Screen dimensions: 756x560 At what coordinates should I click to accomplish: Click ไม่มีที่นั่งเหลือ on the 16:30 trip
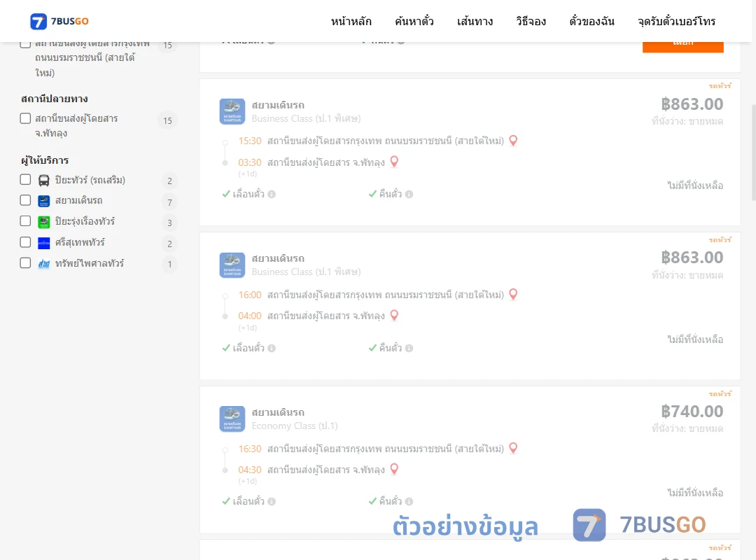(695, 493)
